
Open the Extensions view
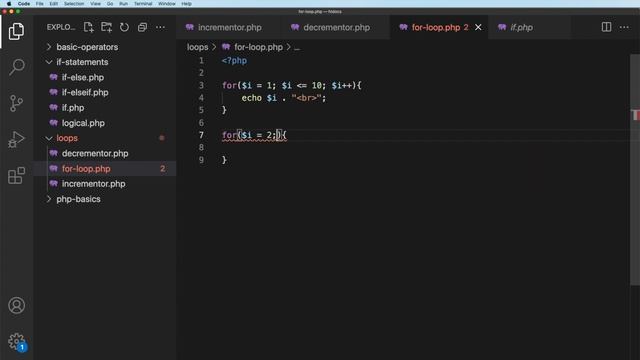tap(16, 176)
